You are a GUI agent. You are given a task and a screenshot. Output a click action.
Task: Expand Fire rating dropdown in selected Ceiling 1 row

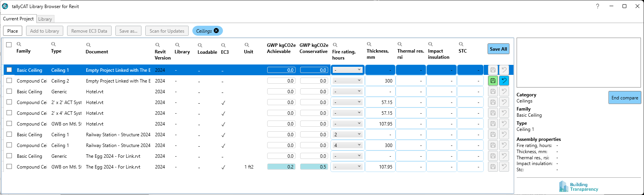pyautogui.click(x=347, y=70)
